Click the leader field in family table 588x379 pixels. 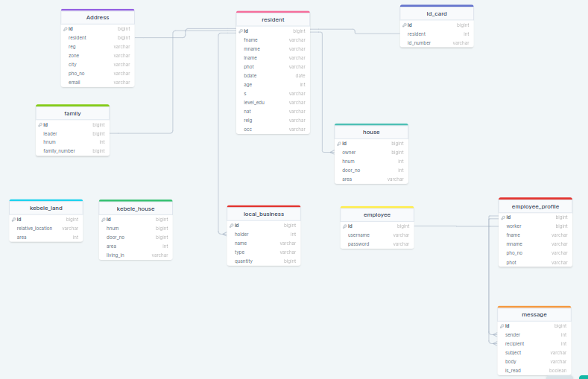(72, 134)
